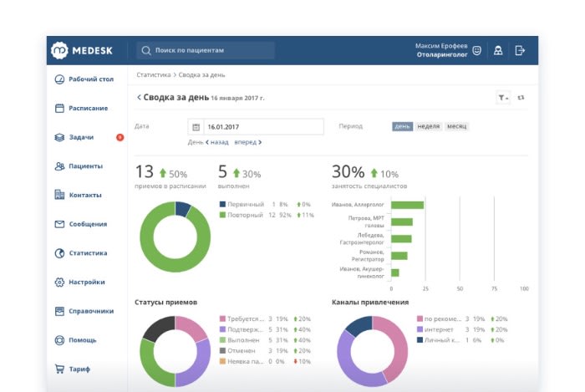585x392 pixels.
Task: Open date picker calendar icon
Action: pyautogui.click(x=196, y=127)
